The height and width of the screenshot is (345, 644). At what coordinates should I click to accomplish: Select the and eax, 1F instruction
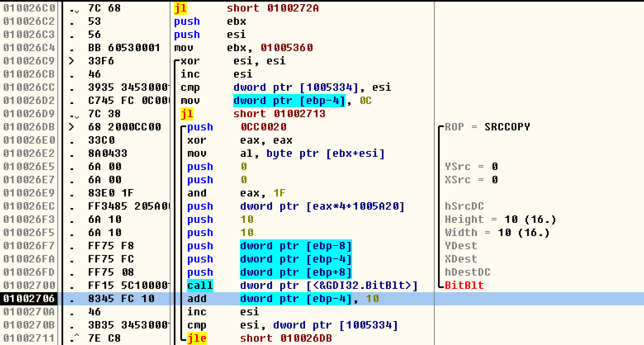pos(236,193)
